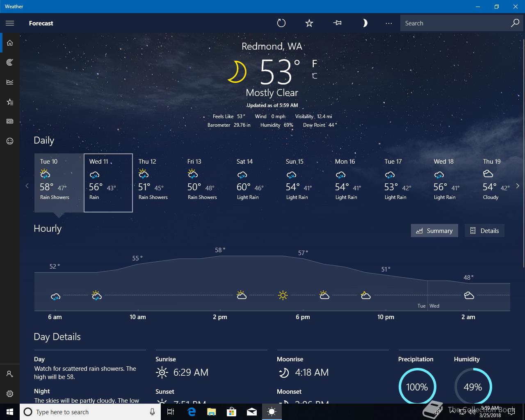Click partly sunny icon near 2 pm
The image size is (525, 420).
(x=242, y=295)
